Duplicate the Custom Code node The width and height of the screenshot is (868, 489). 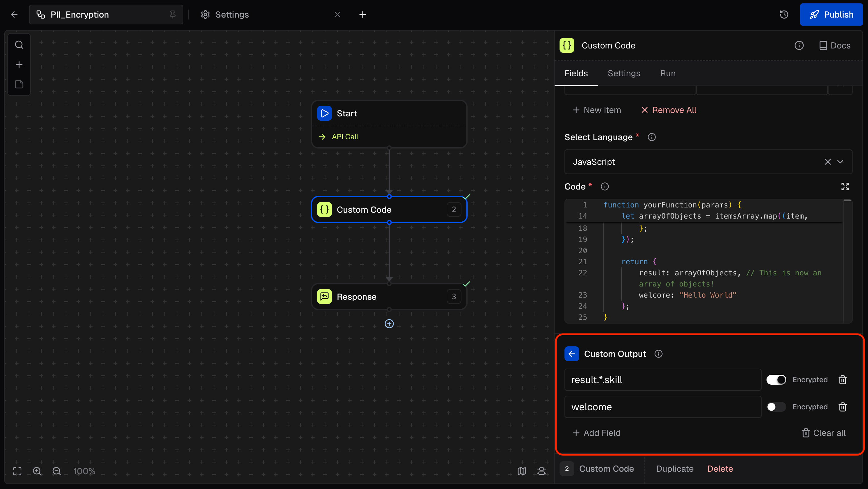click(x=675, y=469)
